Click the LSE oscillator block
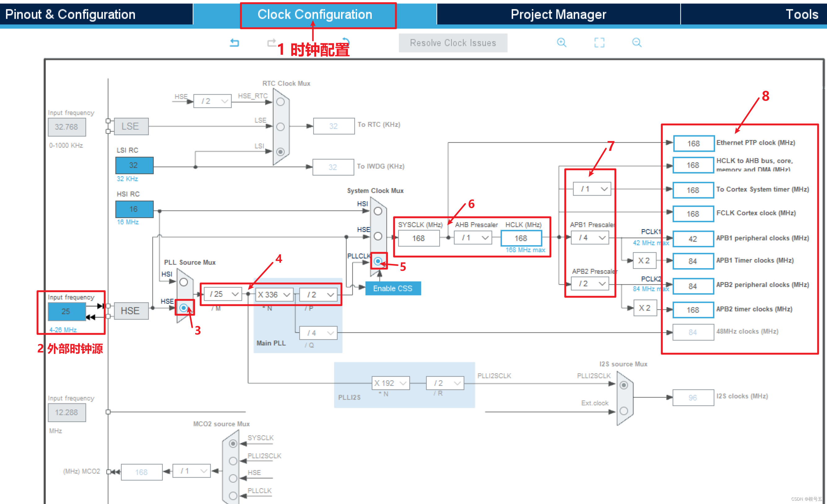The height and width of the screenshot is (504, 827). [131, 127]
